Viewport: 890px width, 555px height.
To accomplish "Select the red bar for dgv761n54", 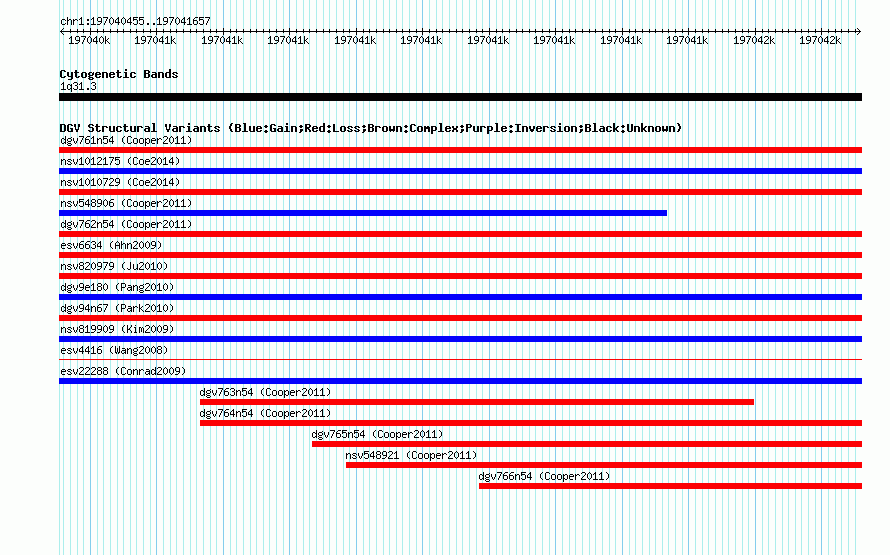I will [460, 150].
